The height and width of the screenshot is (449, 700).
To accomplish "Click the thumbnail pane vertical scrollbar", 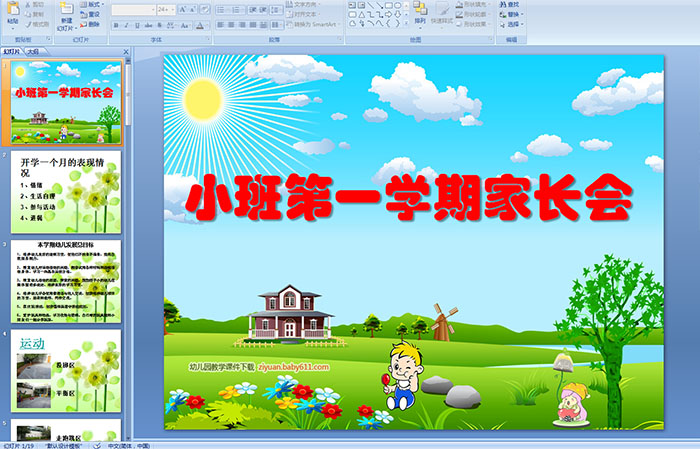I will tap(128, 250).
